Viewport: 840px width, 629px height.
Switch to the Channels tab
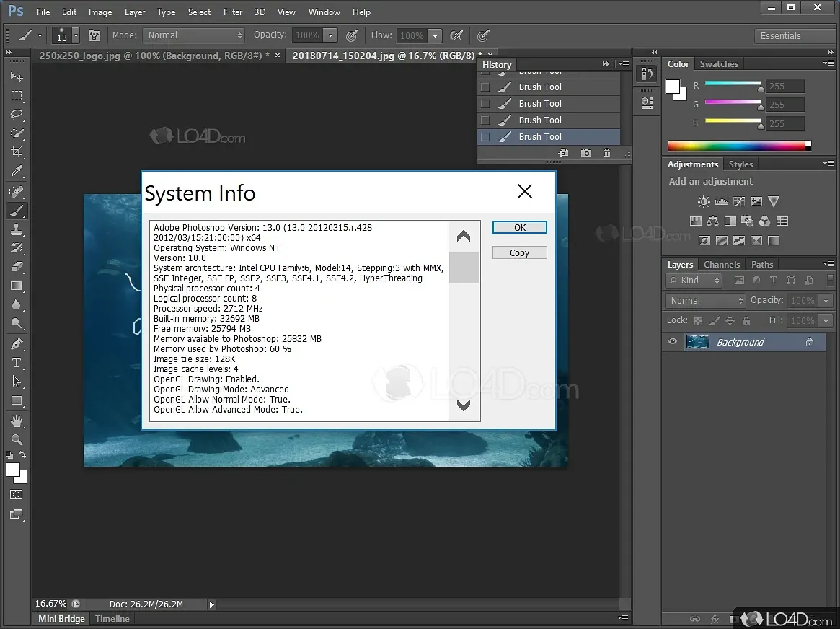pyautogui.click(x=722, y=265)
